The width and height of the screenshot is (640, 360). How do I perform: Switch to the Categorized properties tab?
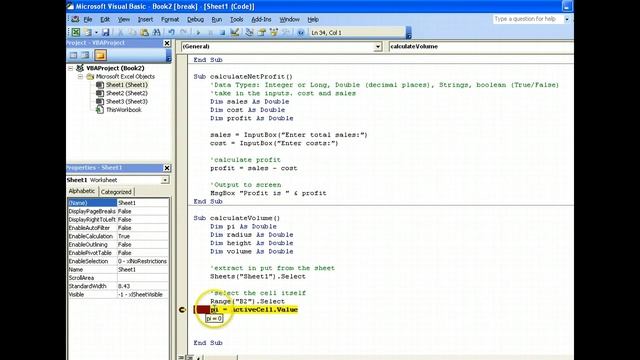(116, 192)
